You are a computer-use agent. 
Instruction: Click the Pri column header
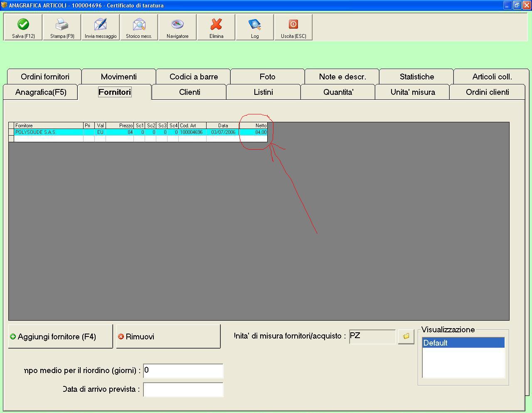pyautogui.click(x=89, y=126)
